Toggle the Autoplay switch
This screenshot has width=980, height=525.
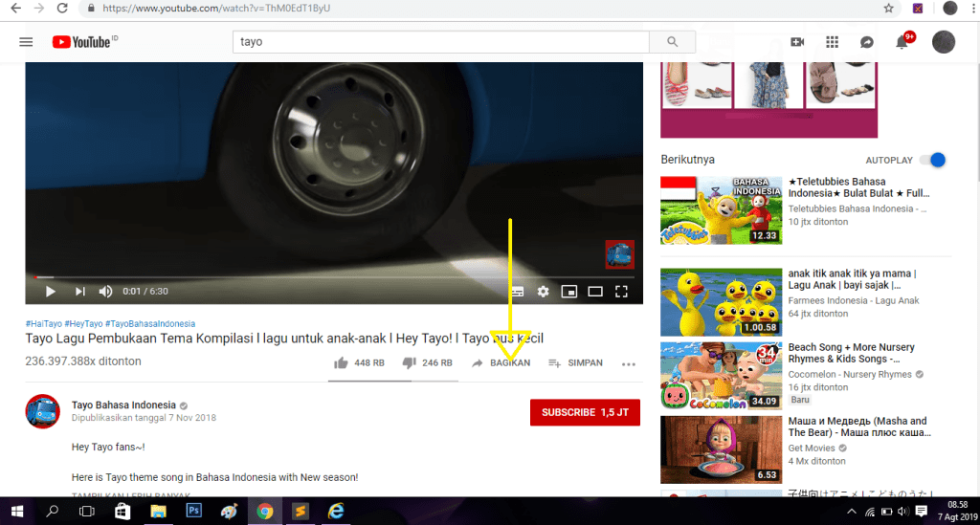click(x=932, y=160)
